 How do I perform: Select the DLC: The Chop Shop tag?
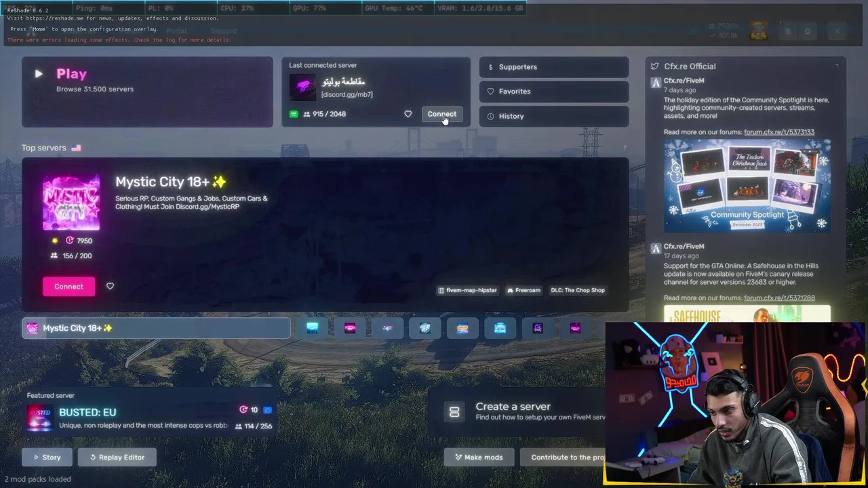pyautogui.click(x=578, y=290)
